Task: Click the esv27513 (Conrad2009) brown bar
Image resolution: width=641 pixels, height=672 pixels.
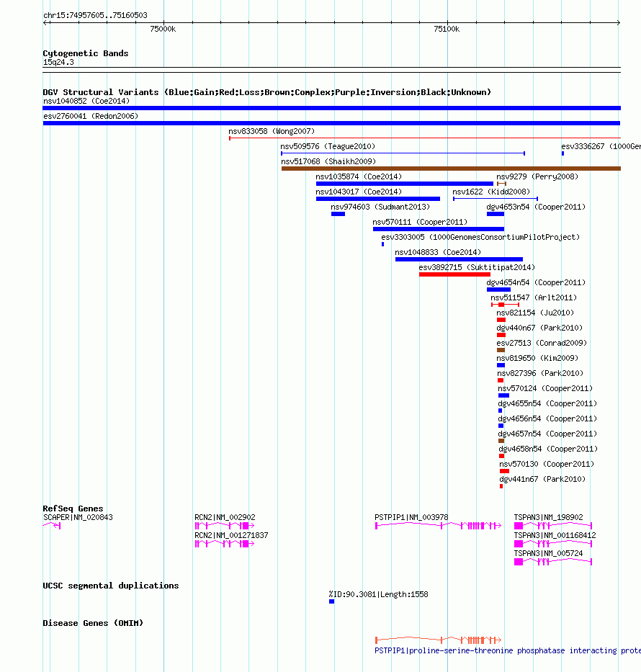Action: coord(501,350)
